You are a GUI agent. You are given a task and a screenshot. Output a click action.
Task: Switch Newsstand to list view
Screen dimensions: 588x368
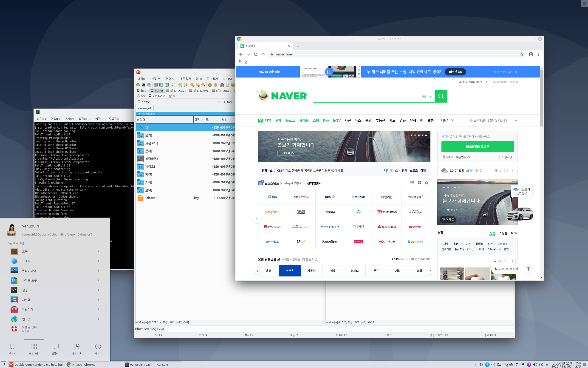click(x=412, y=183)
